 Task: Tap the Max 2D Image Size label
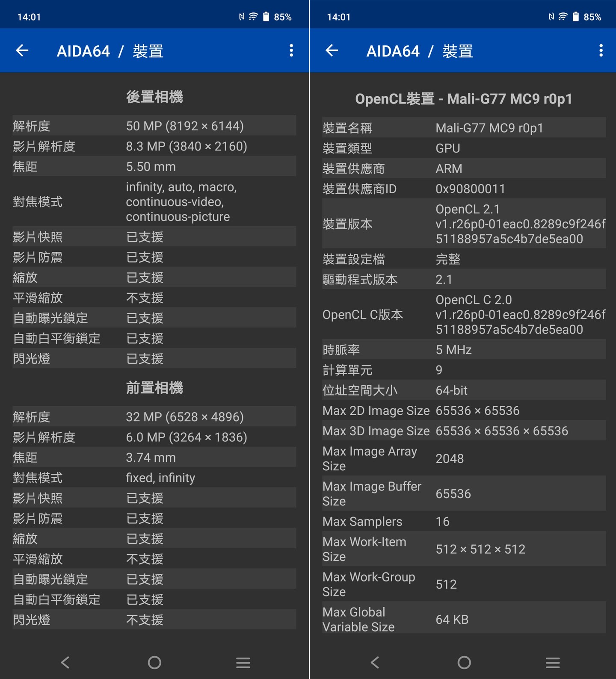376,410
